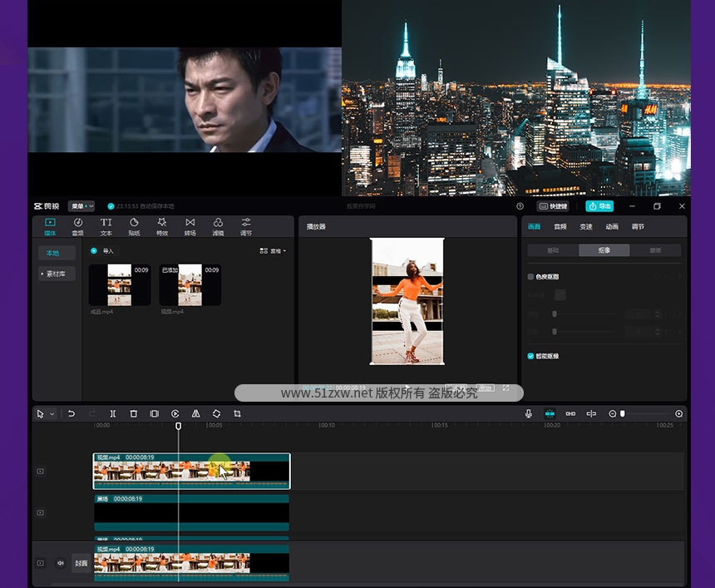Open the 转场 (Transitions) panel icon
Screen dimensions: 715x588
point(190,226)
